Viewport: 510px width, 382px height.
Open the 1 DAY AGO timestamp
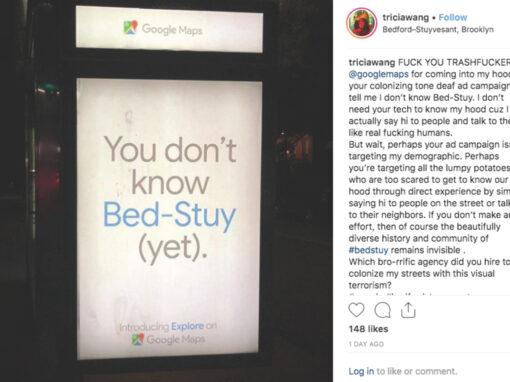click(x=366, y=344)
